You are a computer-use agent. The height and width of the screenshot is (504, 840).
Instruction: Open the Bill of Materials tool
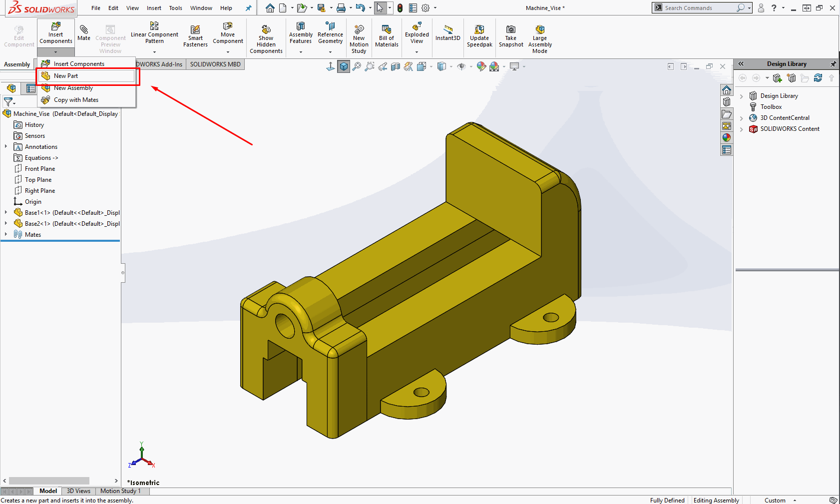387,36
